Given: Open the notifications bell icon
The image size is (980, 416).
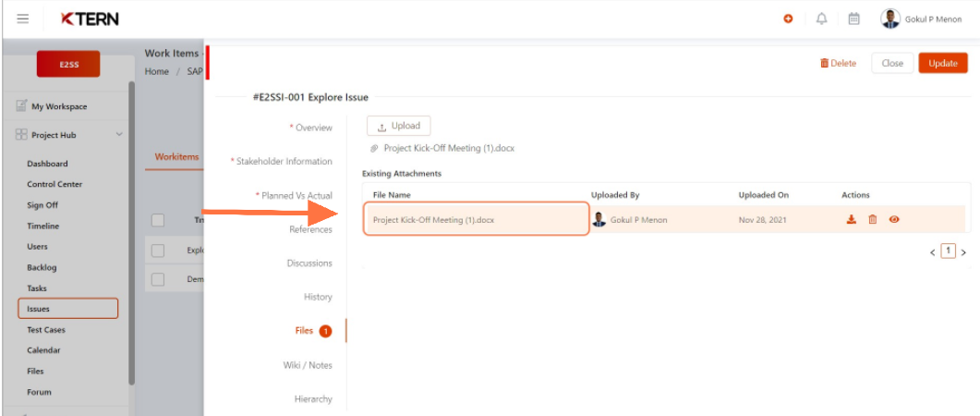Looking at the screenshot, I should tap(822, 19).
